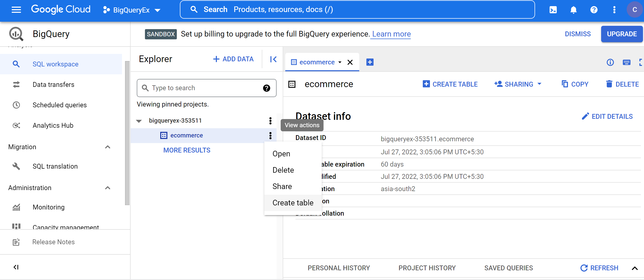
Task: Click ADD DATA button
Action: pyautogui.click(x=233, y=59)
